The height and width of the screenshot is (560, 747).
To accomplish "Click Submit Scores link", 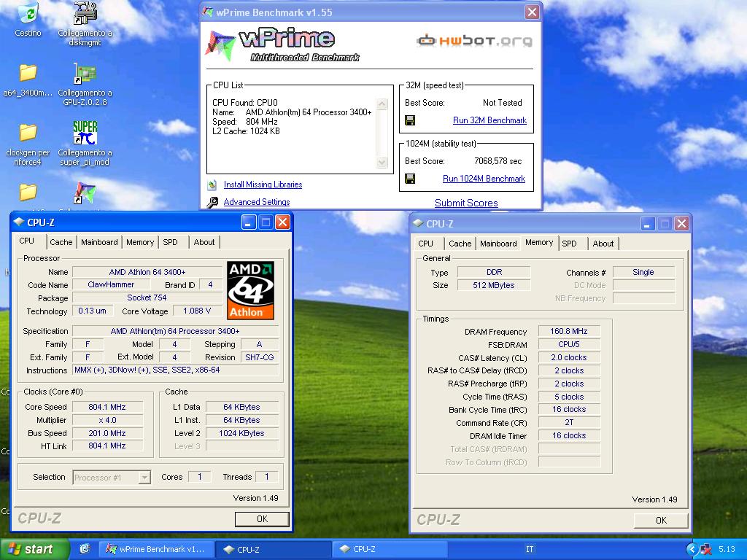I will tap(466, 203).
